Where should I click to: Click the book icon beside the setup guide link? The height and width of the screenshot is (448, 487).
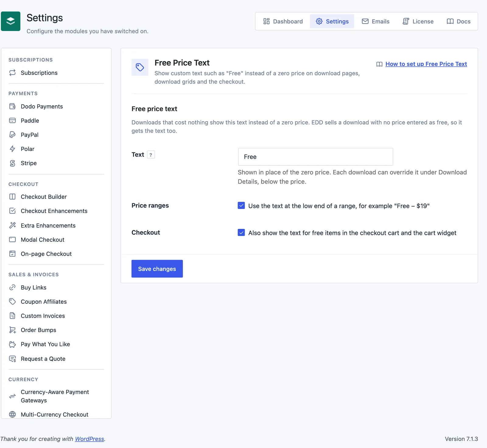tap(379, 64)
